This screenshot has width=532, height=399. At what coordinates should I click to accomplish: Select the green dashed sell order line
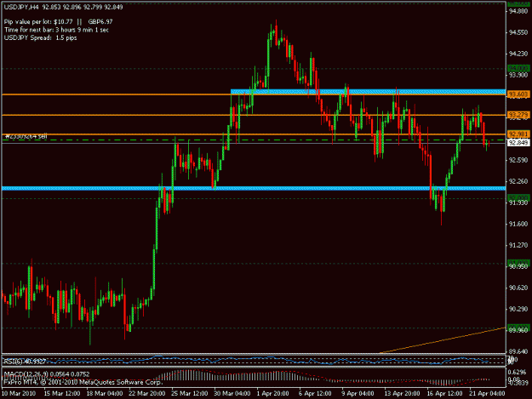point(254,140)
